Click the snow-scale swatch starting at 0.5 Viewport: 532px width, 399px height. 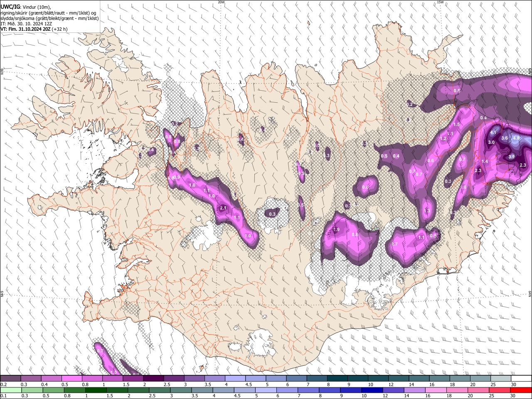(71, 379)
